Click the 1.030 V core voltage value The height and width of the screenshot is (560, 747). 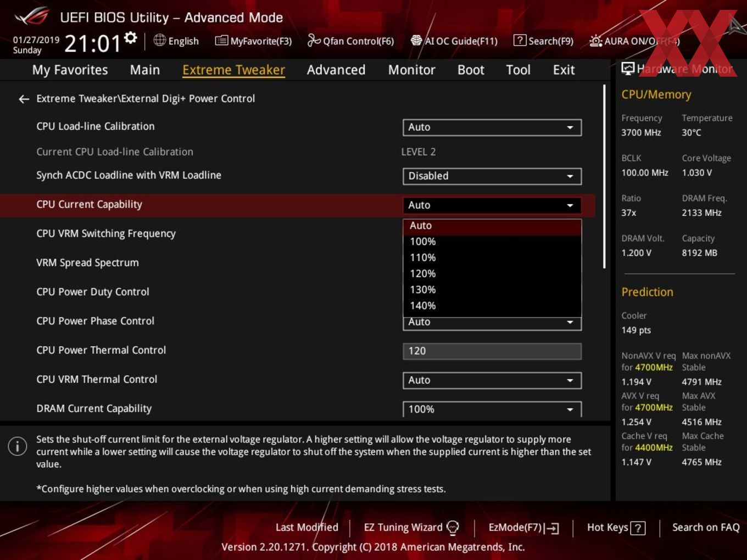[696, 173]
